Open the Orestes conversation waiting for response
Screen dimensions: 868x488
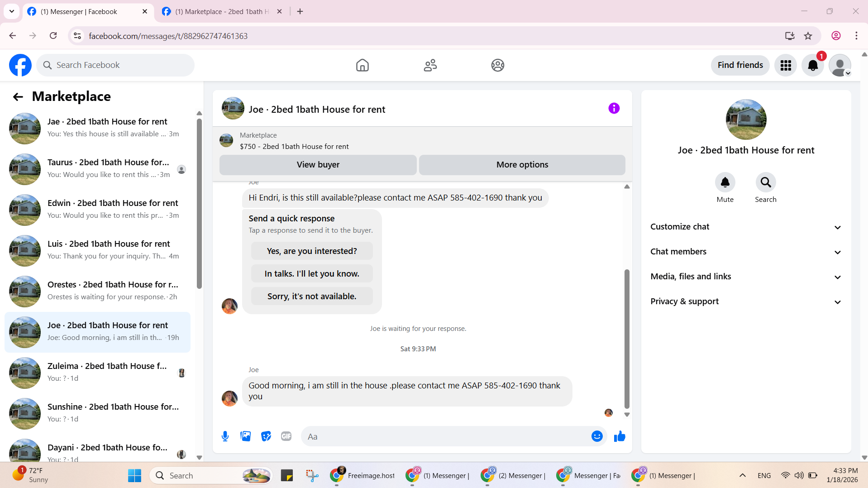pyautogui.click(x=97, y=291)
